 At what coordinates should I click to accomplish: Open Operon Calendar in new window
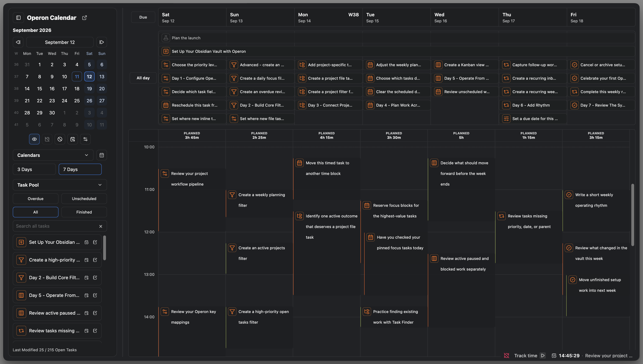pos(85,18)
